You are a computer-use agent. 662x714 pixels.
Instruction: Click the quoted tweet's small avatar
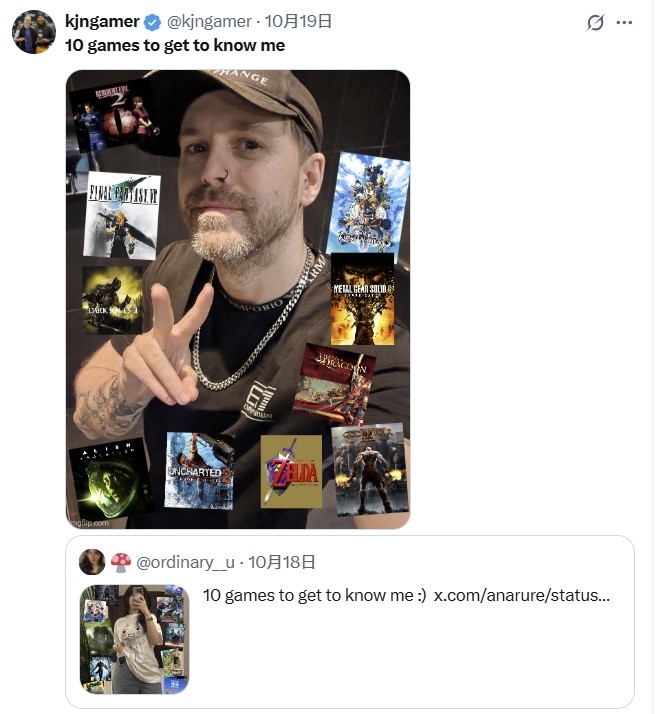point(92,562)
